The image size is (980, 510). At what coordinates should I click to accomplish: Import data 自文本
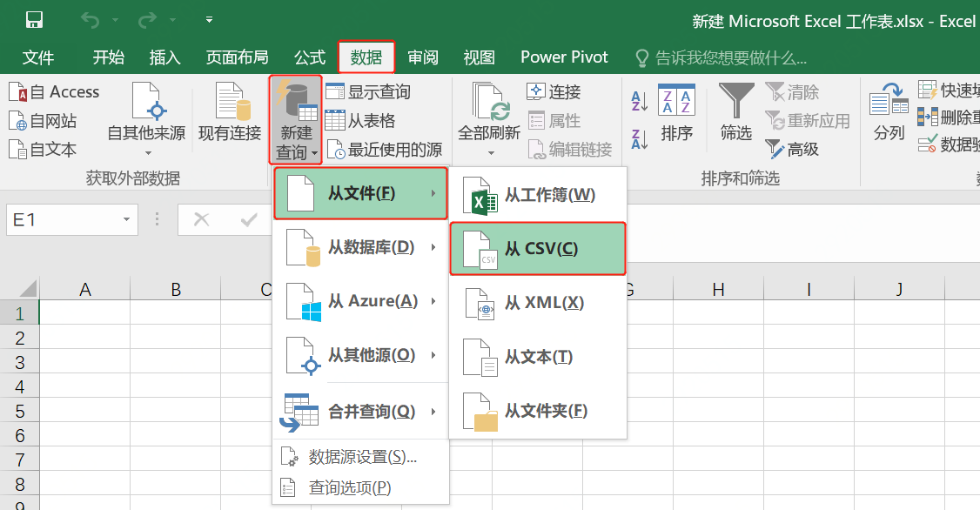pos(44,150)
